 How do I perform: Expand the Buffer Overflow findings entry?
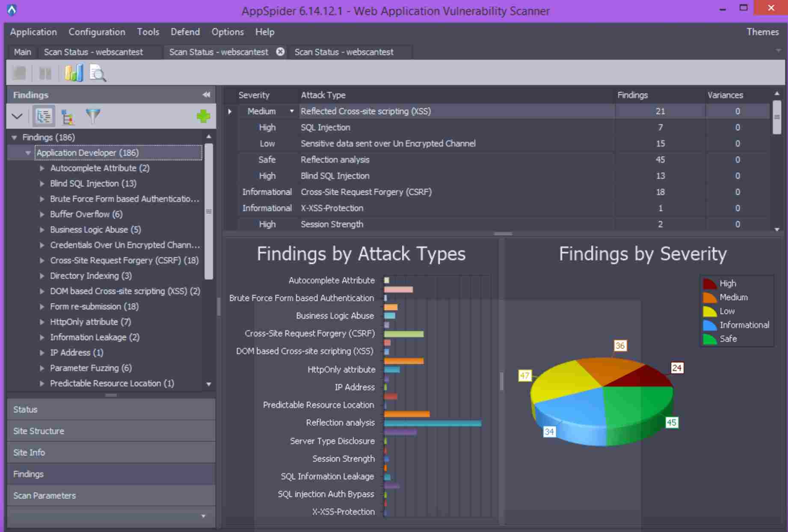[42, 214]
